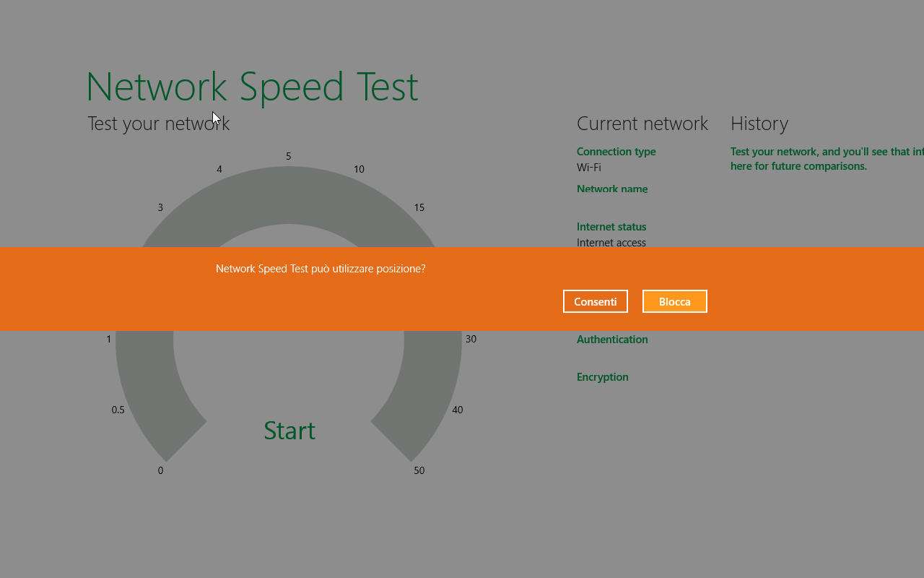
Task: Select the 'Test your network' heading
Action: [x=159, y=124]
